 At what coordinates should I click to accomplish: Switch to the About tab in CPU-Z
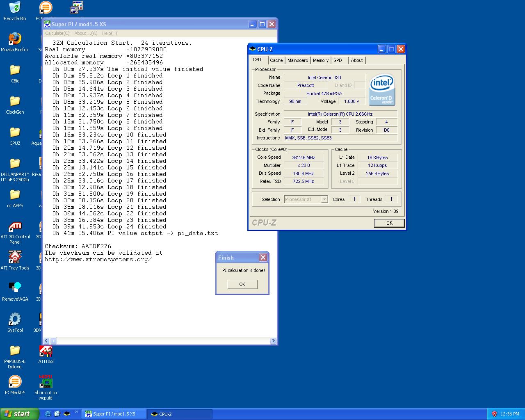click(357, 60)
